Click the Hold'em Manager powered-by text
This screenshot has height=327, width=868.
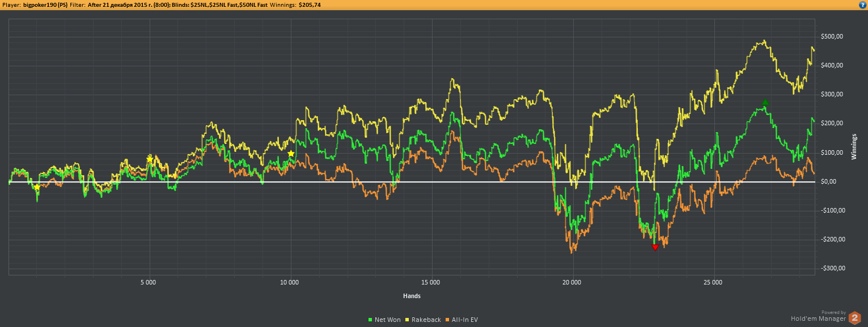(818, 318)
